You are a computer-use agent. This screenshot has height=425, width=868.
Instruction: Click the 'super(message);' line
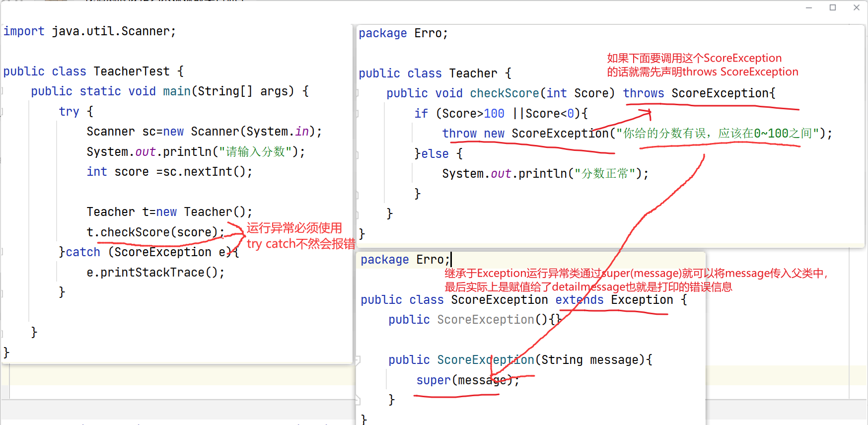[468, 380]
